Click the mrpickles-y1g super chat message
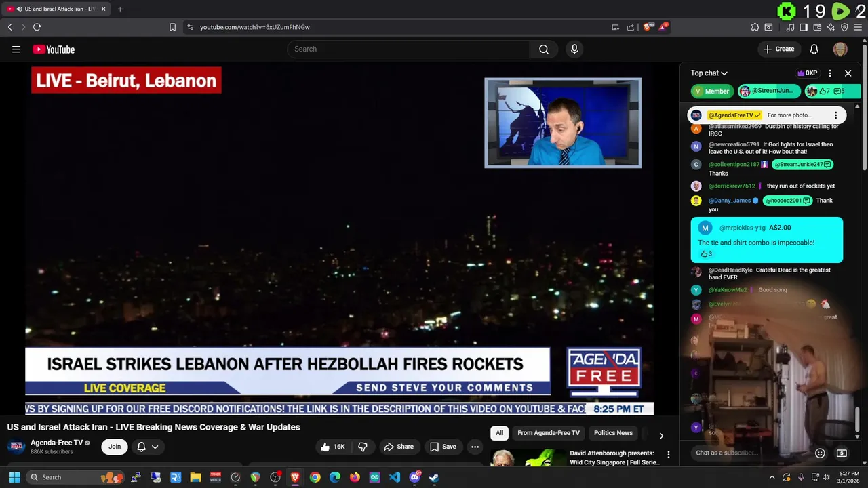868x488 pixels. click(x=767, y=240)
